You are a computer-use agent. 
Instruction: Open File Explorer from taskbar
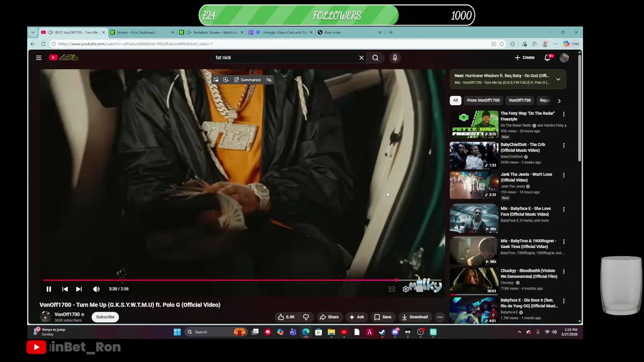331,332
